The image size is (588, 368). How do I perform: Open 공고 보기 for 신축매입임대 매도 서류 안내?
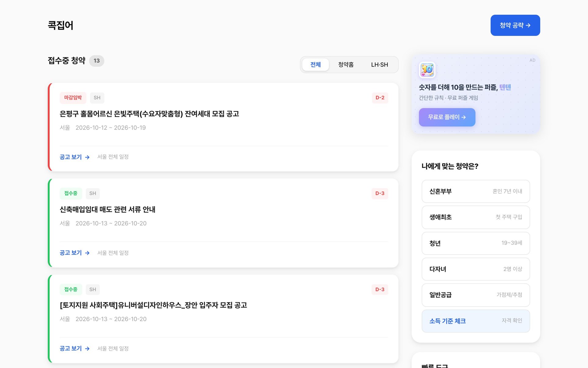[74, 253]
